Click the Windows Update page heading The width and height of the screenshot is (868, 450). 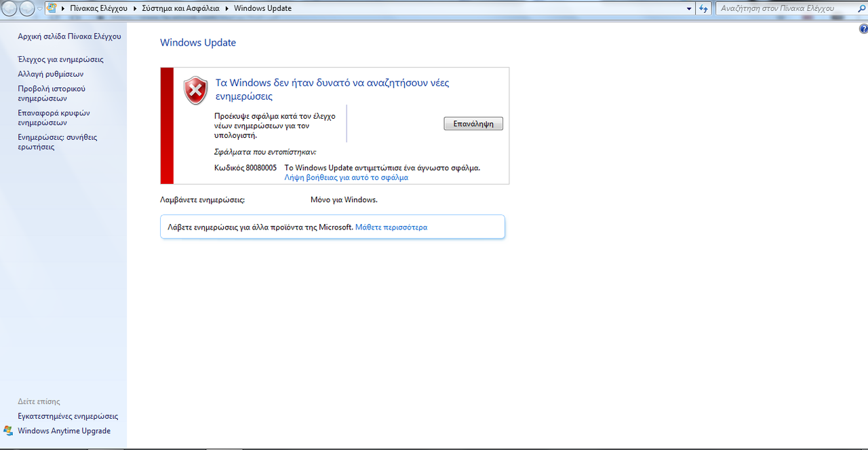point(198,43)
